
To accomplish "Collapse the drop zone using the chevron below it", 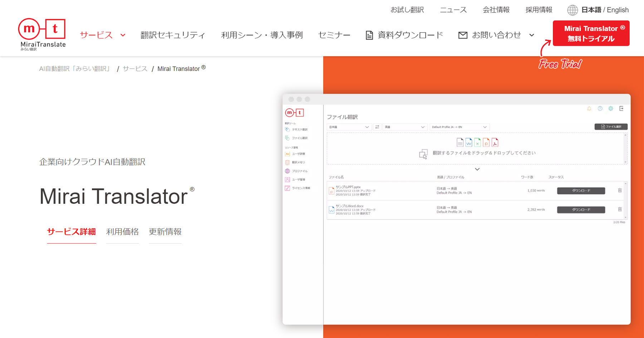I will (x=477, y=169).
